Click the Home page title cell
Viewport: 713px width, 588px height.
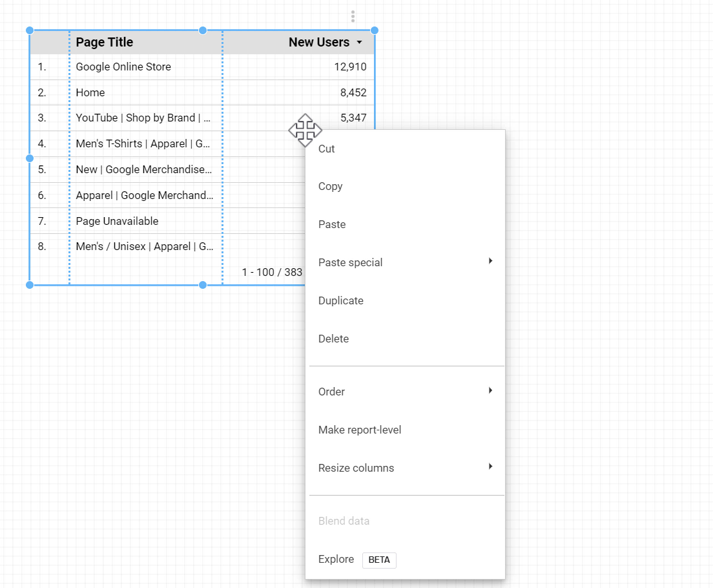[x=90, y=93]
